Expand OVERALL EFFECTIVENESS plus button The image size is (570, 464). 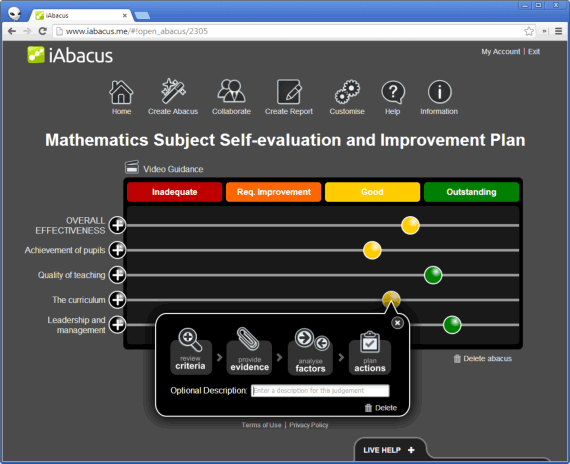(x=117, y=225)
